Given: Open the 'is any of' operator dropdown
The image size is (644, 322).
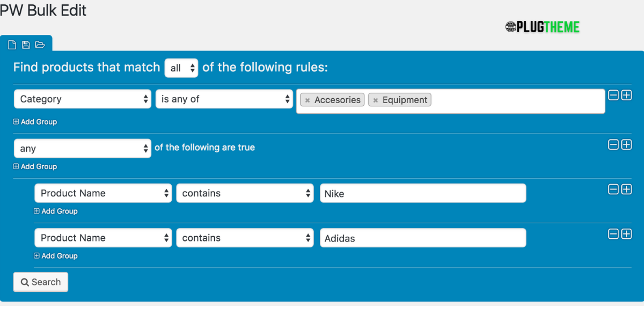Looking at the screenshot, I should pos(224,99).
